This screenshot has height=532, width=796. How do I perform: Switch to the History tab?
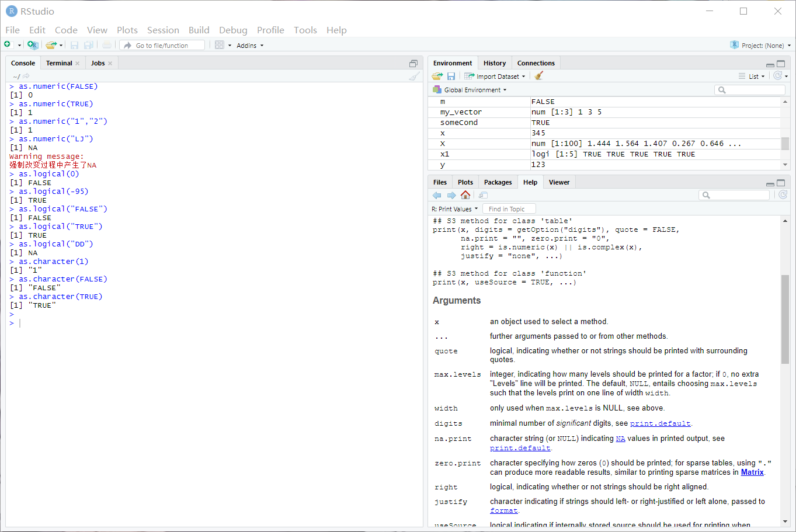tap(495, 63)
